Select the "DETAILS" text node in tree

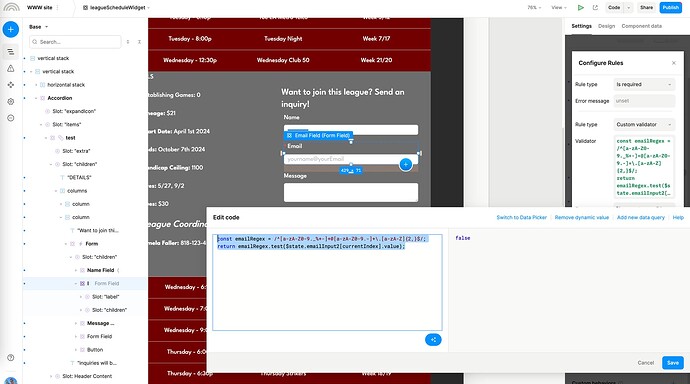(79, 178)
